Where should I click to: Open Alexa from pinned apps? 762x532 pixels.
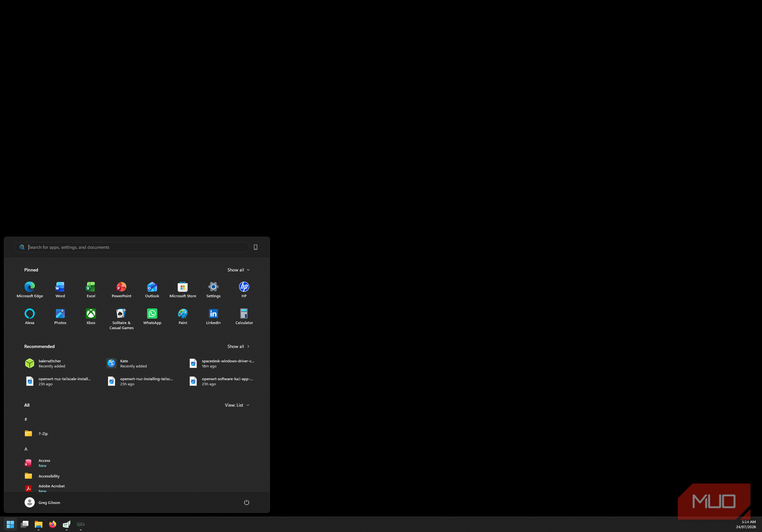pos(30,316)
